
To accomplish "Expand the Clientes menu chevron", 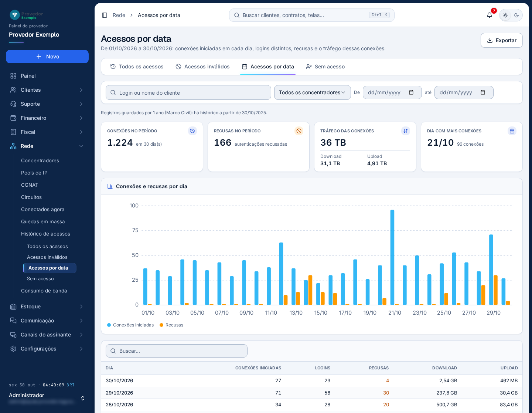I will (81, 90).
